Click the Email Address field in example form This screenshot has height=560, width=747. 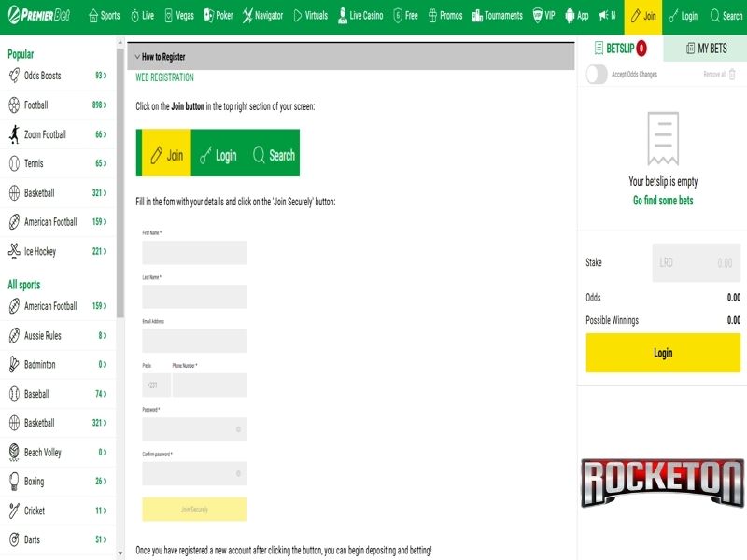(194, 341)
